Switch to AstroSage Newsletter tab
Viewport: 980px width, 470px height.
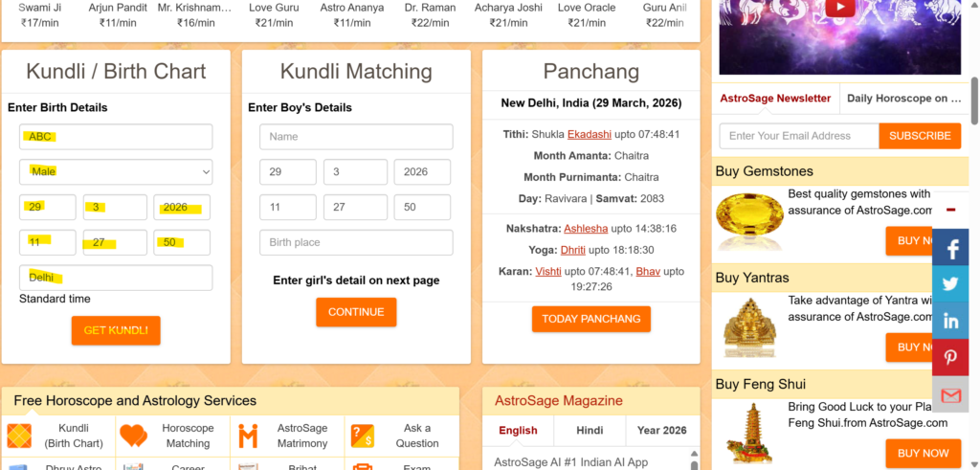pos(775,99)
